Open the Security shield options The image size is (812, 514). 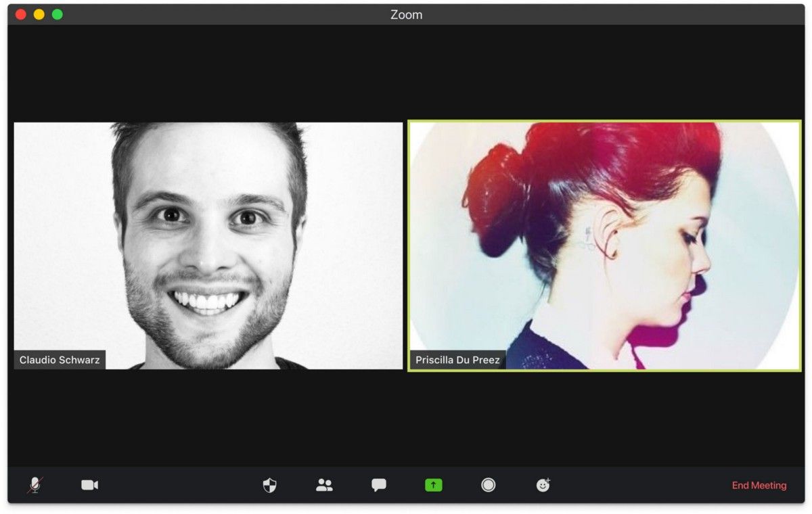269,485
